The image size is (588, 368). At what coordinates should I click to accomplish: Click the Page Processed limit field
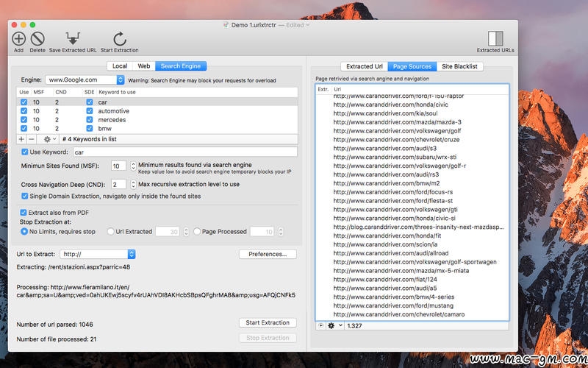262,232
